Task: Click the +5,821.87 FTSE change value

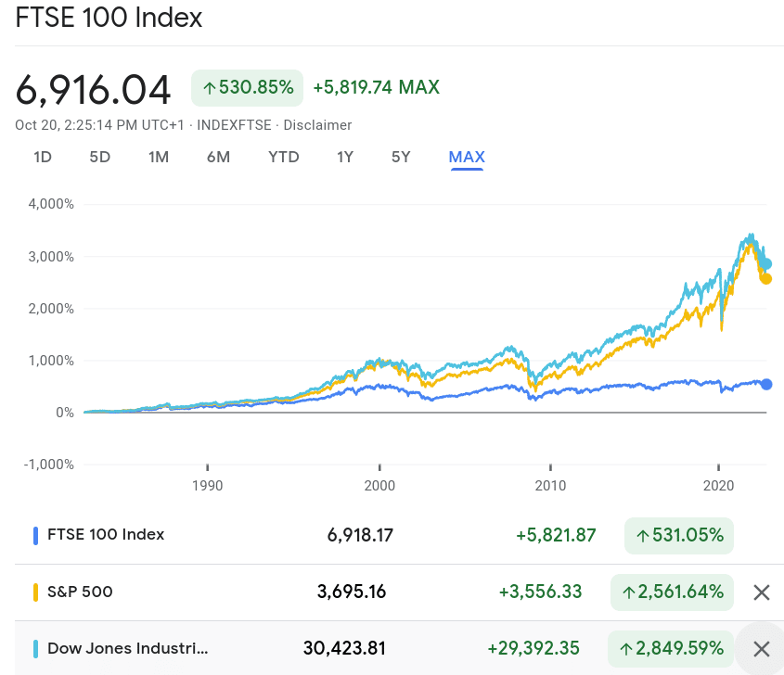Action: point(556,535)
